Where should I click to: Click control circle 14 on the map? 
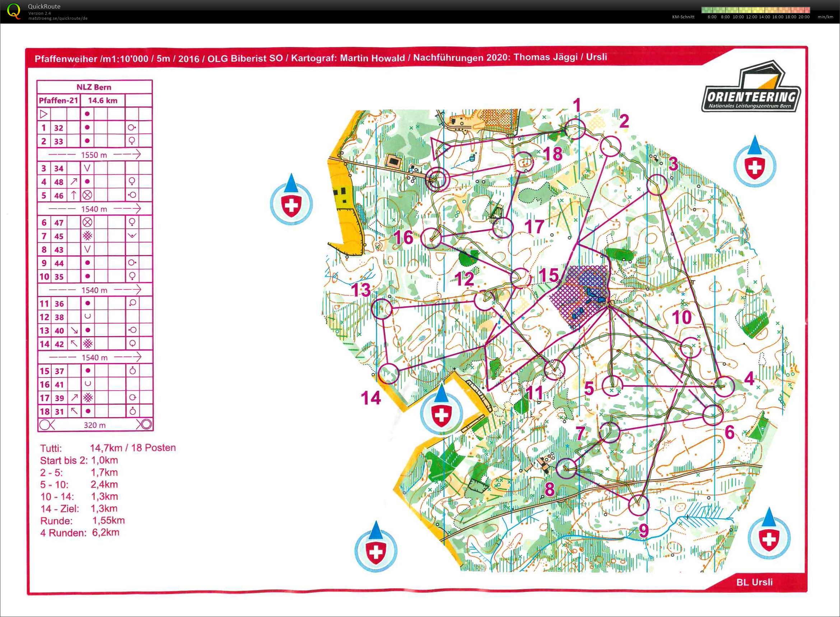click(x=389, y=373)
